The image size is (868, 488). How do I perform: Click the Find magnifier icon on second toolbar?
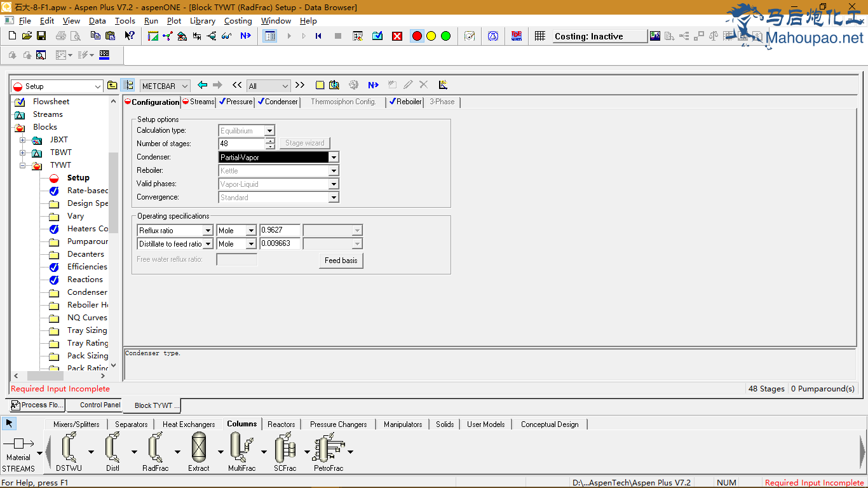click(x=41, y=55)
